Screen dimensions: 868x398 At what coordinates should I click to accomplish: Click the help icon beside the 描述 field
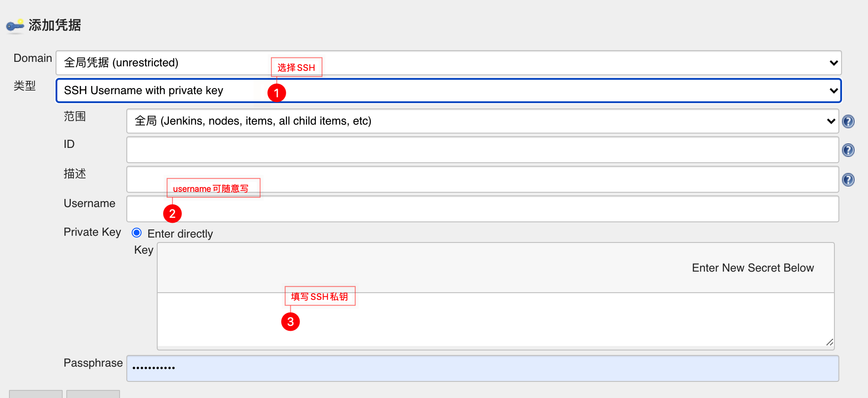[x=848, y=180]
